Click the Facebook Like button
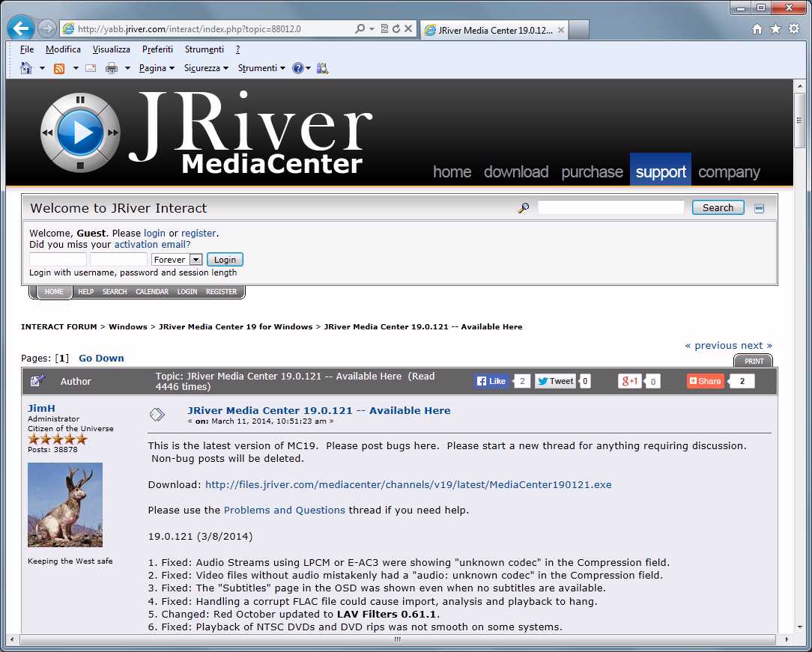The height and width of the screenshot is (652, 812). [x=491, y=381]
